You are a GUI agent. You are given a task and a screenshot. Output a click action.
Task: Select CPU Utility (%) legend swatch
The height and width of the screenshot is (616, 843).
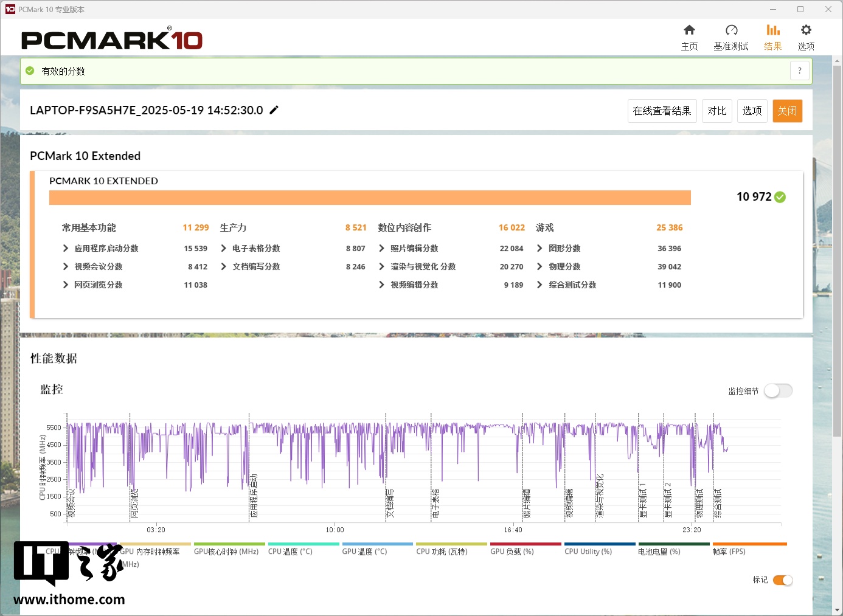coord(600,544)
